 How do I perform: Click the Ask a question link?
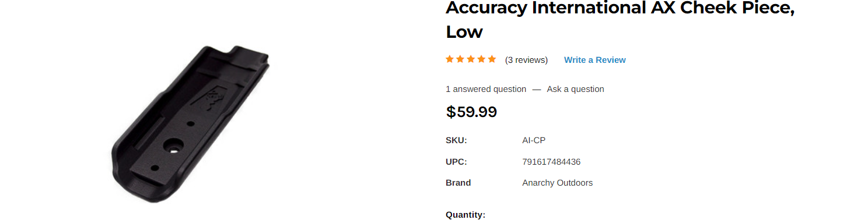[x=575, y=89]
